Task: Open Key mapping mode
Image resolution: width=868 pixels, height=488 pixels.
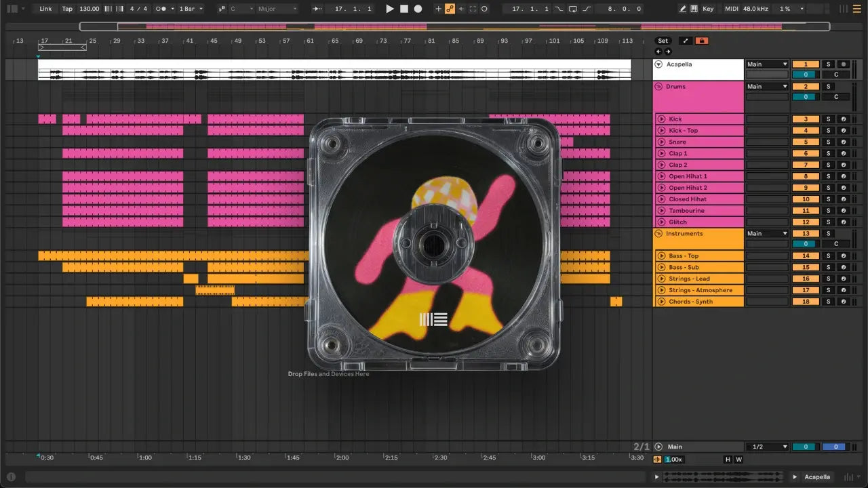Action: 708,9
